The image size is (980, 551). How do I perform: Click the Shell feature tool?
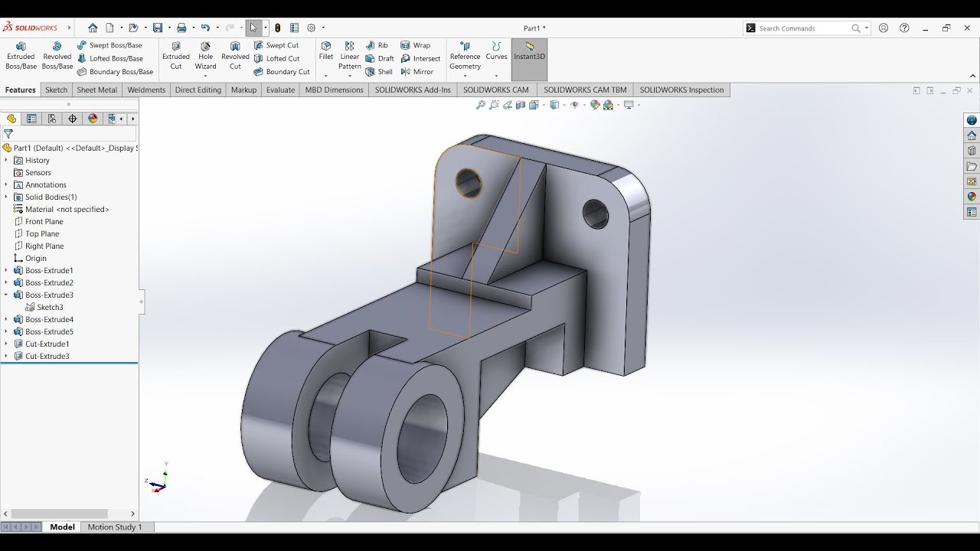[x=379, y=72]
